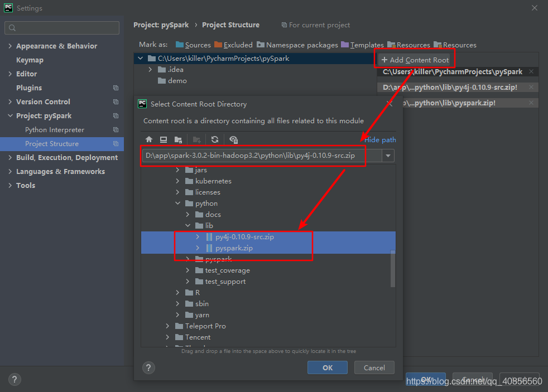Collapse Project: pySpark settings group
This screenshot has width=548, height=392.
[x=10, y=115]
